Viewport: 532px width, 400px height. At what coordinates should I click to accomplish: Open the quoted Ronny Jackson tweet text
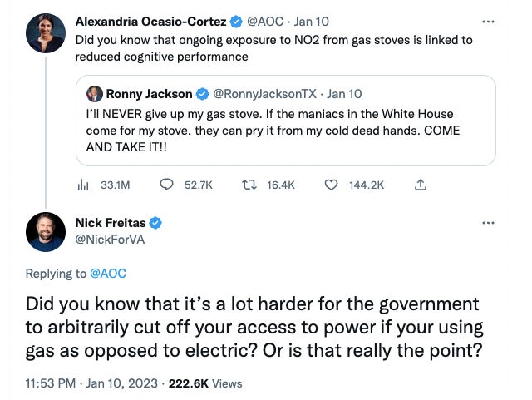pos(284,132)
